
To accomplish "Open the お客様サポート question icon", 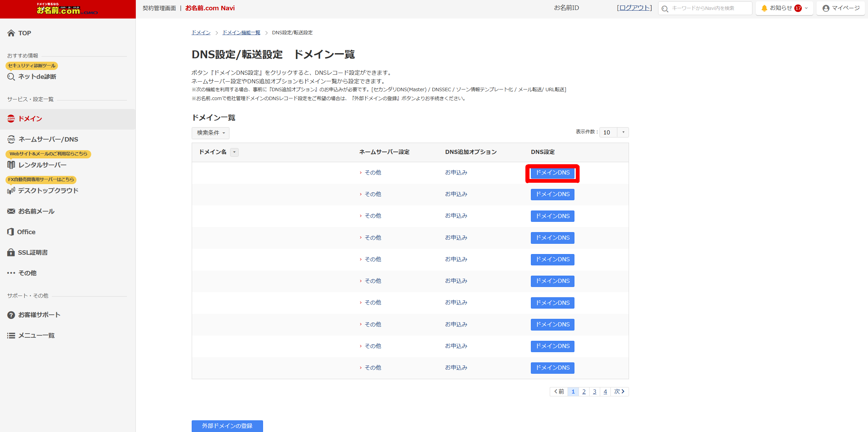I will (x=11, y=315).
